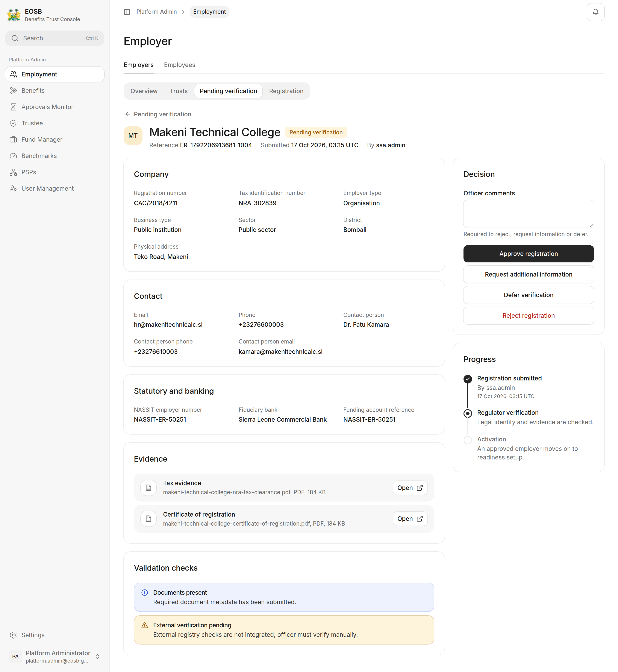Click the Reject registration button
The image size is (618, 672).
pos(528,316)
